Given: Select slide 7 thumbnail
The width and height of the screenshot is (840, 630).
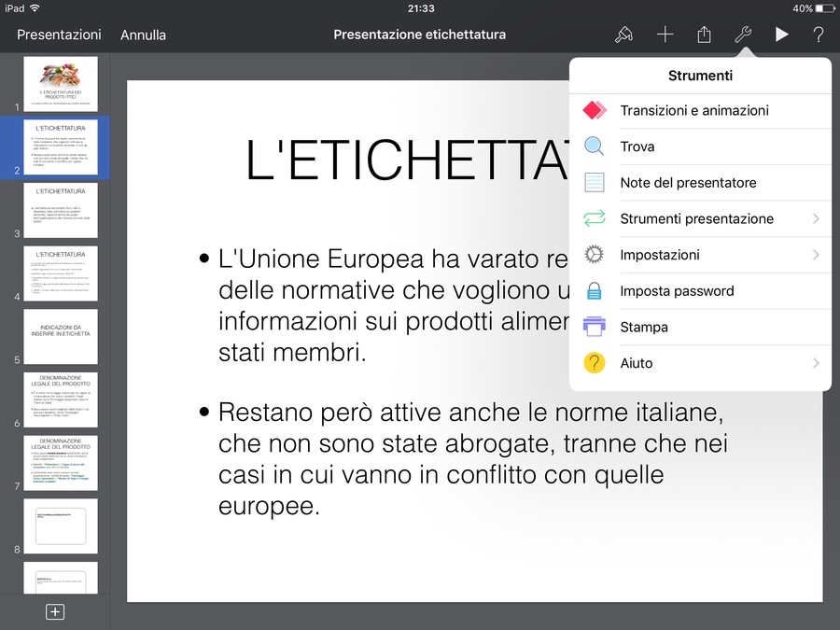Looking at the screenshot, I should [61, 463].
